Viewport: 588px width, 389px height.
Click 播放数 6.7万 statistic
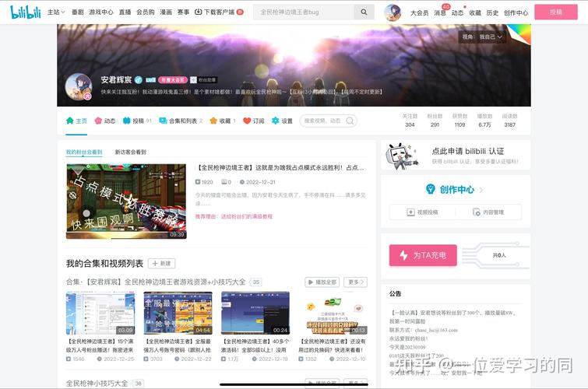coord(484,121)
